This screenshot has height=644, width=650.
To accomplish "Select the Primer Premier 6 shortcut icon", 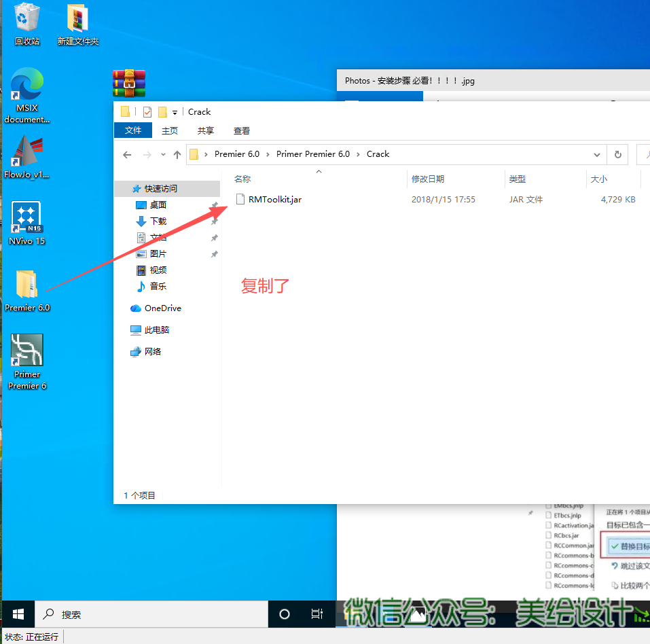I will pos(27,351).
